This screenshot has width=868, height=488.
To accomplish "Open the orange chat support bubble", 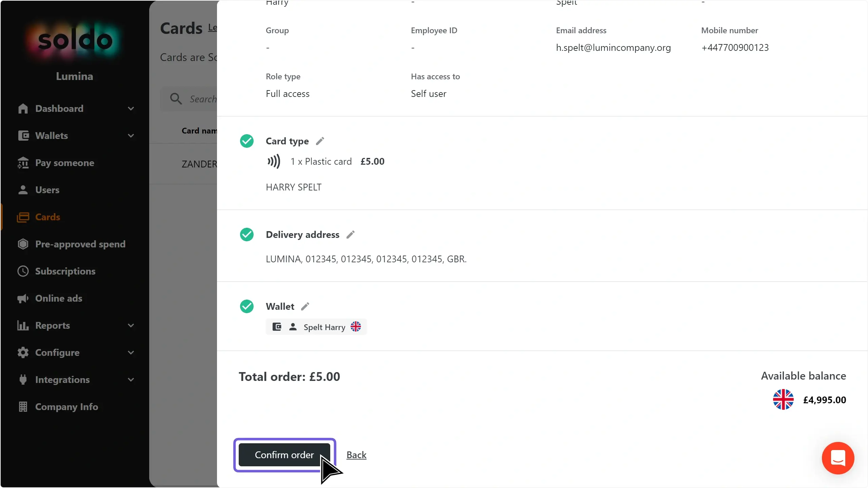I will pos(838,458).
